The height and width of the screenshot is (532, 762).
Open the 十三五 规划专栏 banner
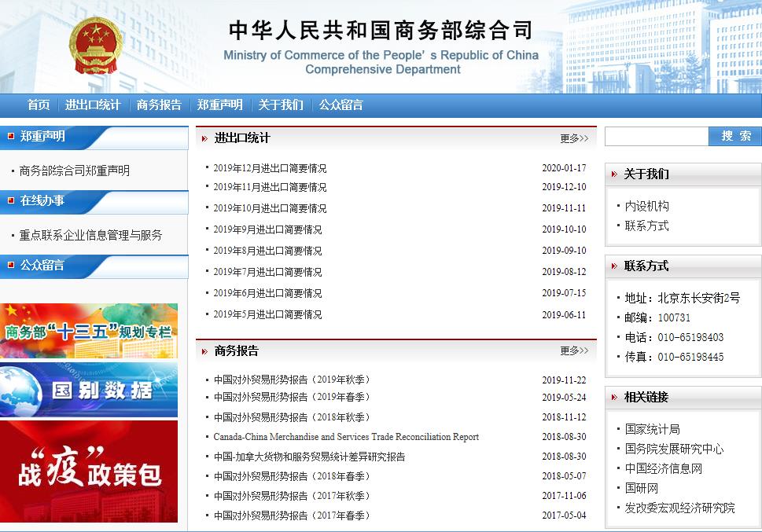(x=89, y=331)
